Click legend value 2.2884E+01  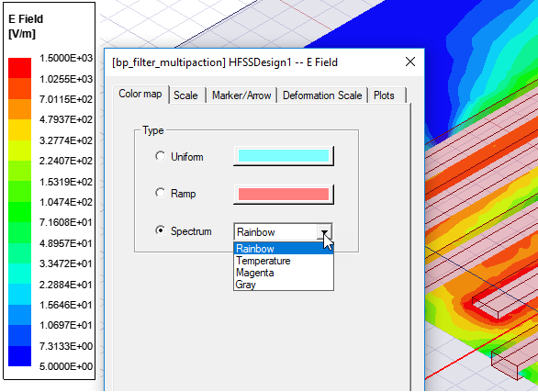pos(66,285)
